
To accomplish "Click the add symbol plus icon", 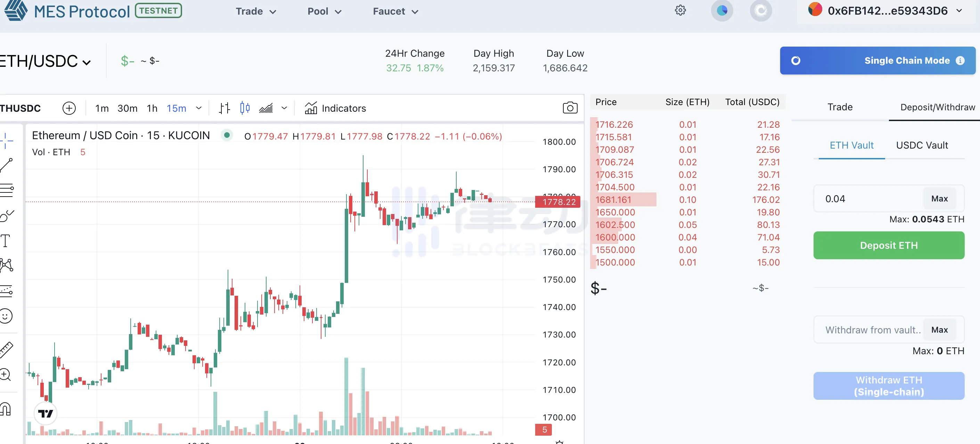I will (69, 108).
